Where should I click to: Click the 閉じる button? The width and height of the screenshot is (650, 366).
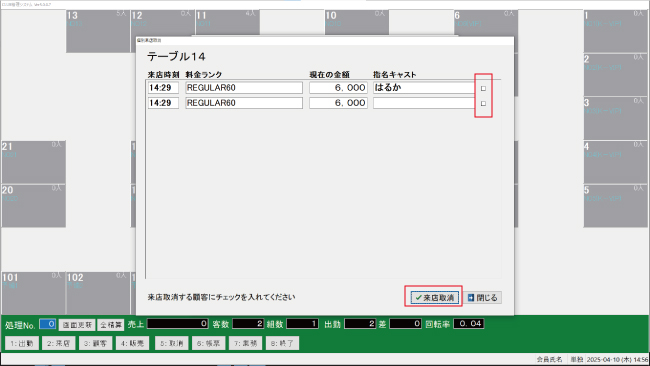click(483, 298)
